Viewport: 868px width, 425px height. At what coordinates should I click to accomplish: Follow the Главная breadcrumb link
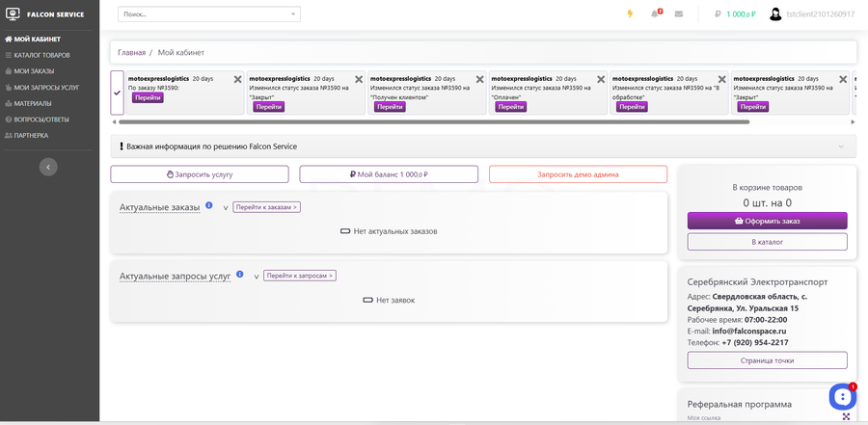tap(132, 52)
